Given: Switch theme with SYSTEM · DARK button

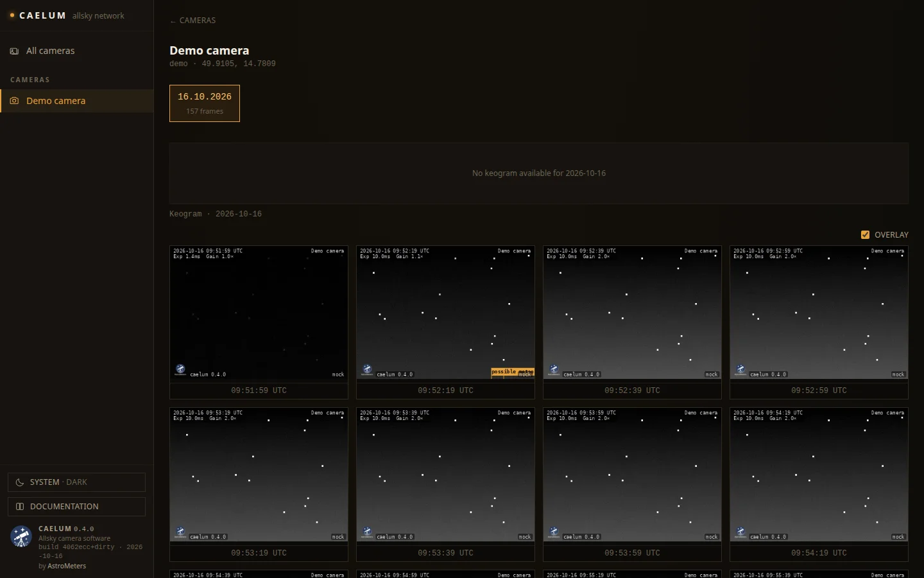Looking at the screenshot, I should [x=76, y=482].
